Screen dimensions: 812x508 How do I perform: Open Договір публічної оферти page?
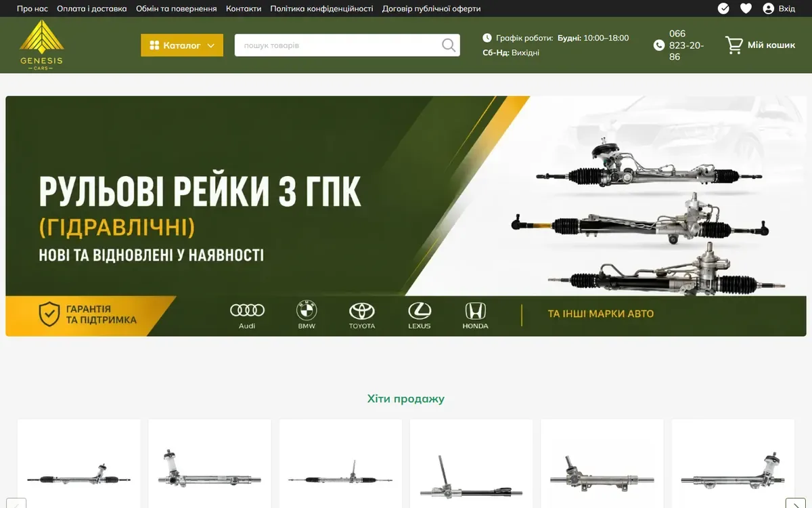click(x=432, y=9)
